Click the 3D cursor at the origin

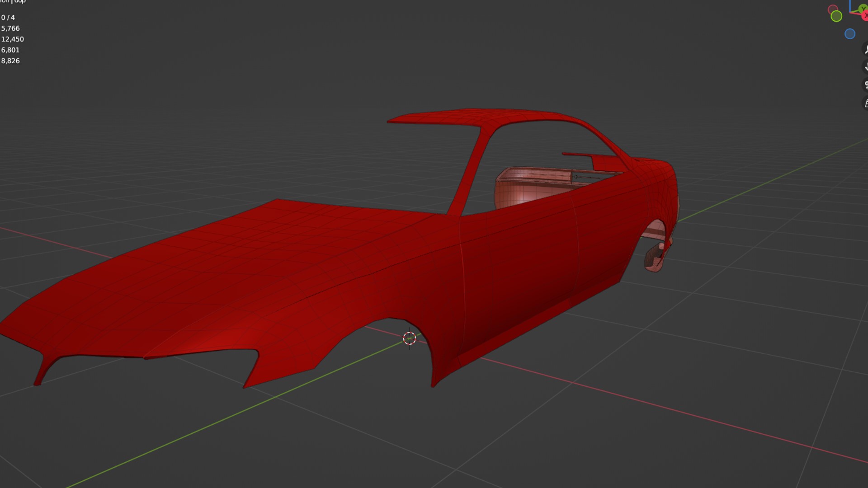[410, 338]
